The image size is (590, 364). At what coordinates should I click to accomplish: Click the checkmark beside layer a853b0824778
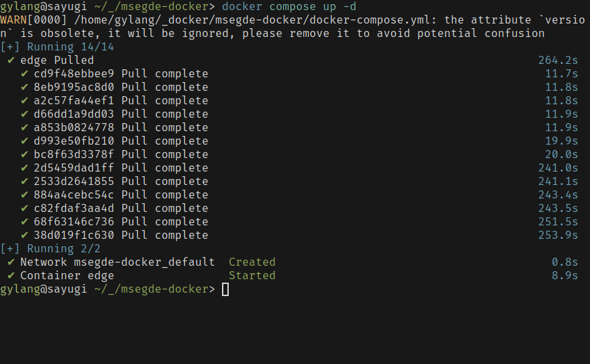[x=24, y=128]
